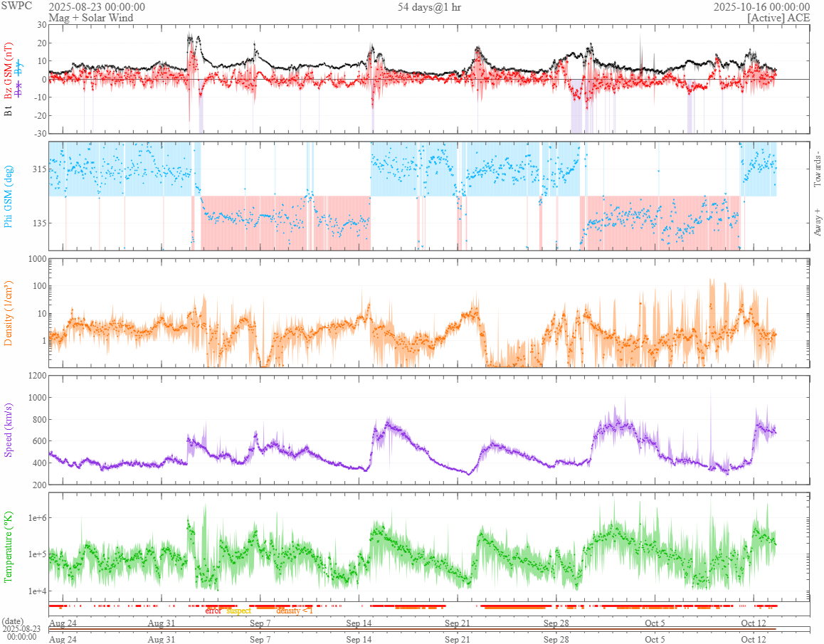
Task: Toggle the red Bz GSM (nT) label
Action: point(8,71)
